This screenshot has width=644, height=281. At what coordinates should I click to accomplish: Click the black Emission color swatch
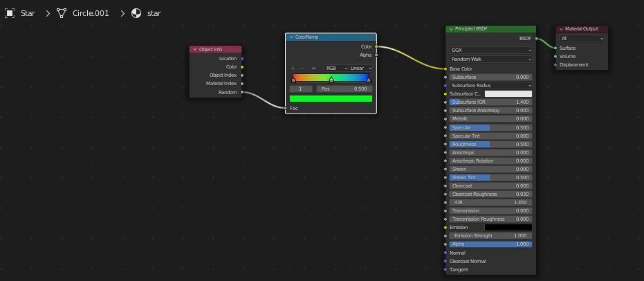(508, 227)
